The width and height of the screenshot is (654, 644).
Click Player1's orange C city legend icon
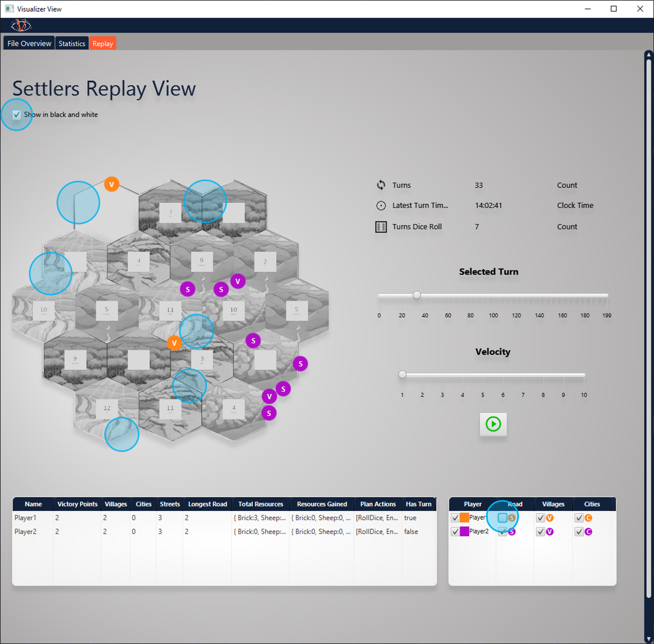click(x=588, y=518)
